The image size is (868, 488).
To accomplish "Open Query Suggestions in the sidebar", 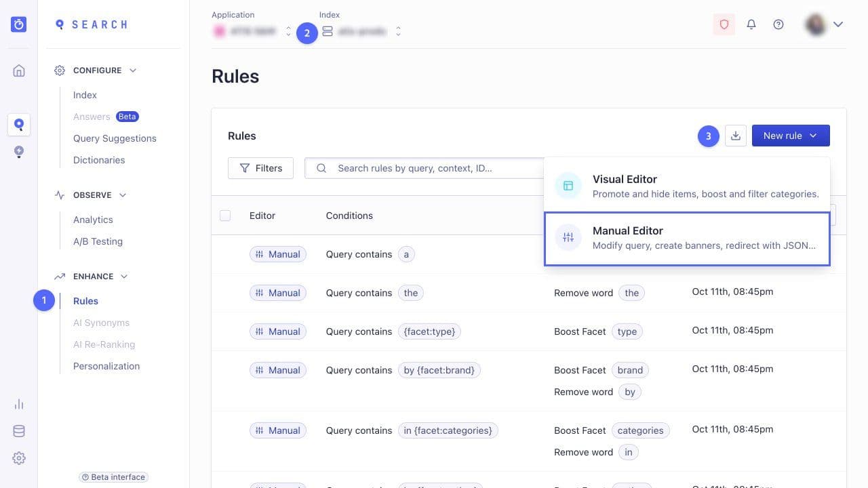I will pos(115,138).
